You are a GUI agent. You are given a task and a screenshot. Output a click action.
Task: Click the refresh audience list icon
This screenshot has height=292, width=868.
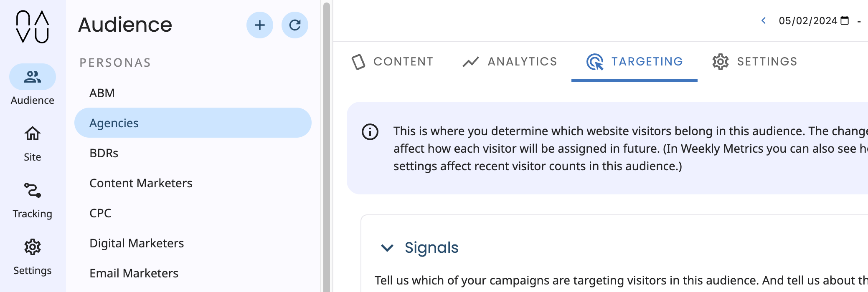coord(295,25)
